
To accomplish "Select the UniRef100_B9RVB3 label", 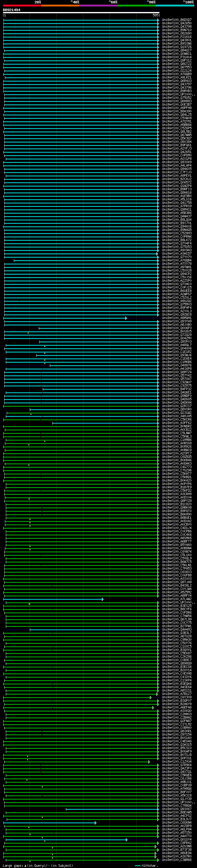I will click(x=177, y=91).
